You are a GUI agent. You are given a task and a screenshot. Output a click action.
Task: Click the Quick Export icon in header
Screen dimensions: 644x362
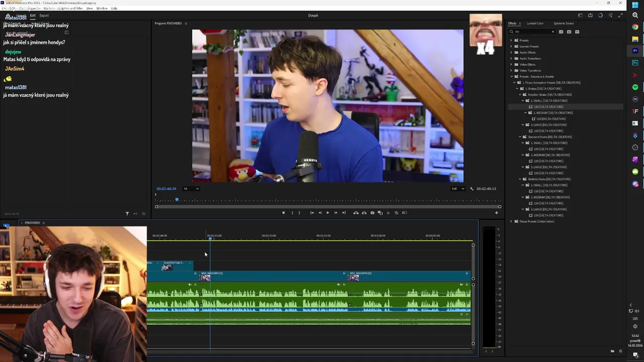coord(590,15)
